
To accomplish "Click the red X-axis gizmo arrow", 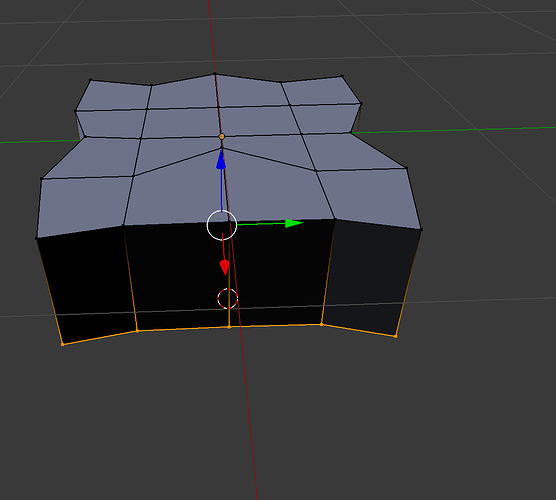I will (x=224, y=268).
